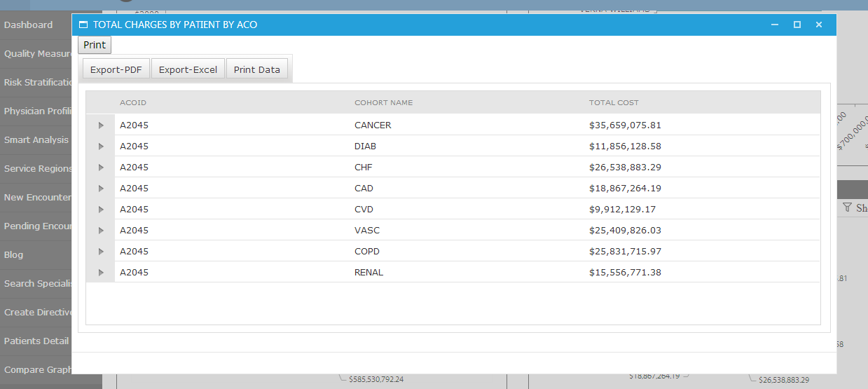Open New Encounter in the sidebar
868x389 pixels.
pos(36,197)
